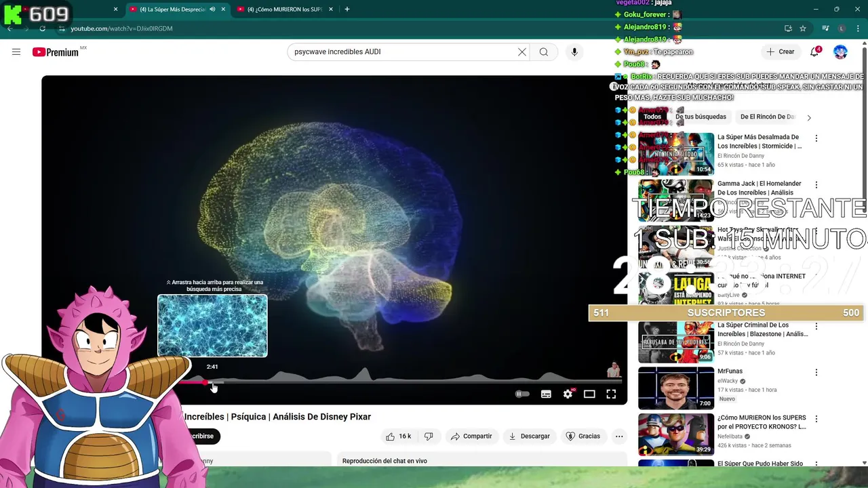Close the La Súper Más Despreciable browser tab
This screenshot has height=488, width=868.
coord(223,9)
